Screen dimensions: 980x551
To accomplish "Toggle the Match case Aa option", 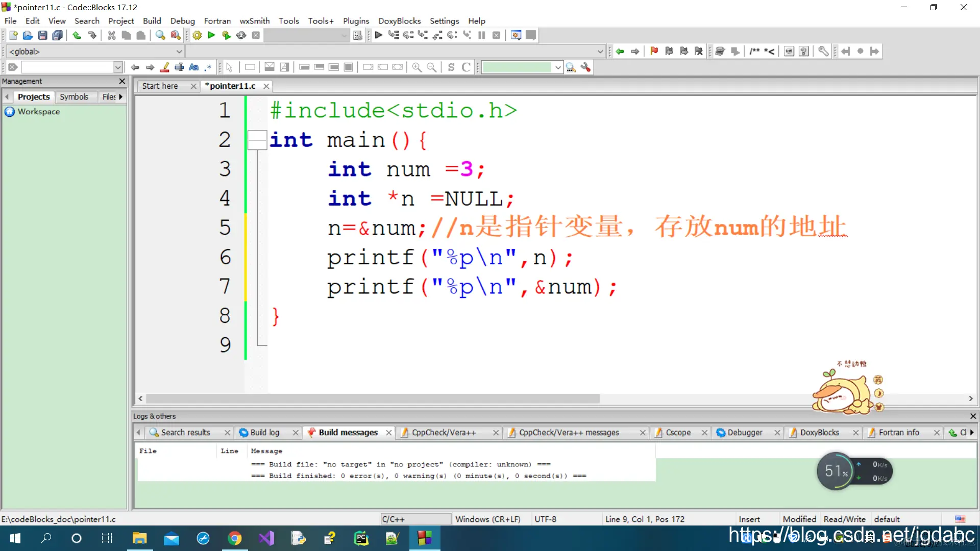I will pyautogui.click(x=193, y=67).
